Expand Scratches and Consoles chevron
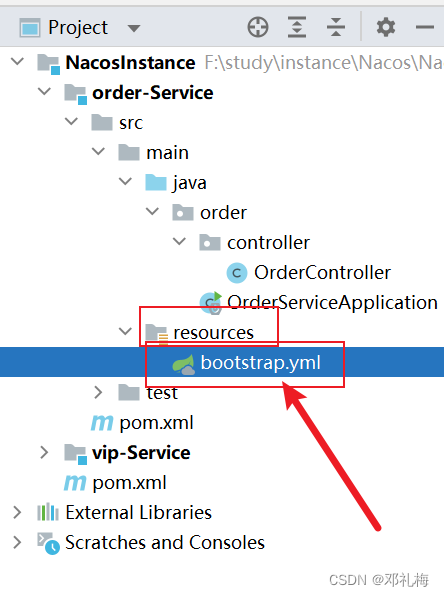This screenshot has width=444, height=596. point(17,542)
